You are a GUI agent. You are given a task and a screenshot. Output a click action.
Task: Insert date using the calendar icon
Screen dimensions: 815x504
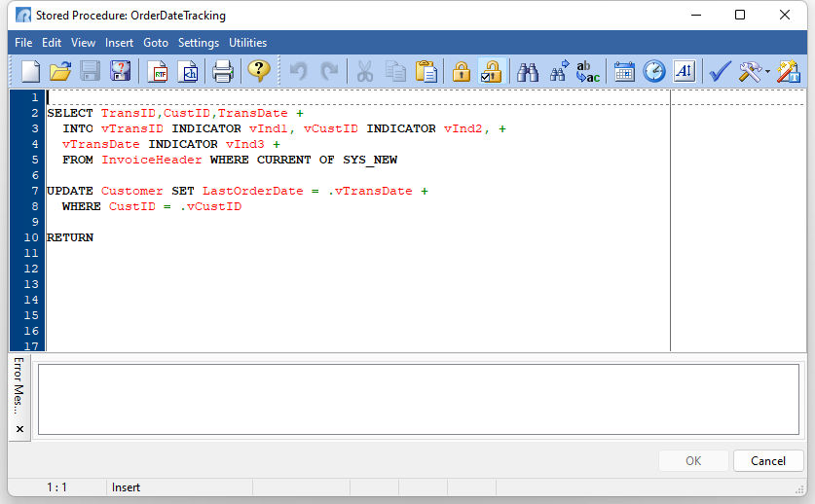click(x=624, y=72)
